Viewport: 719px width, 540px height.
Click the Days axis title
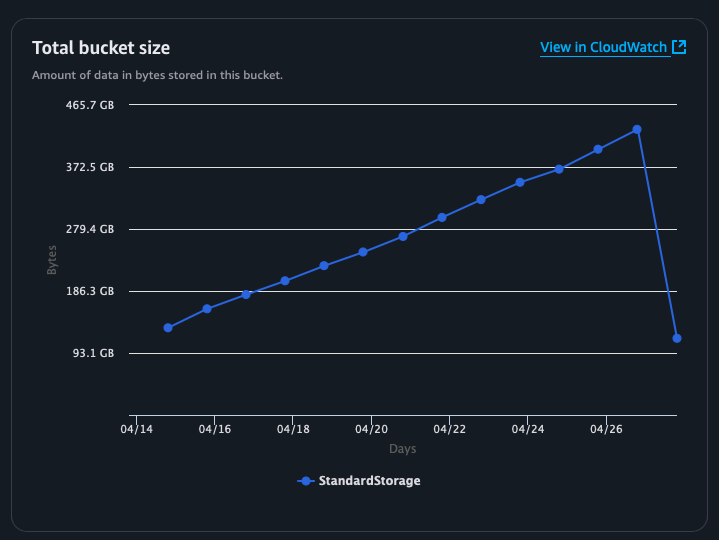click(x=403, y=449)
